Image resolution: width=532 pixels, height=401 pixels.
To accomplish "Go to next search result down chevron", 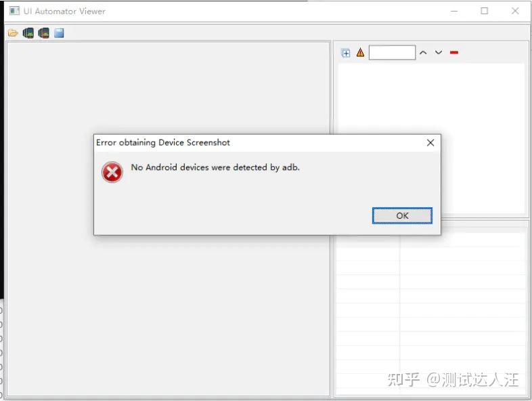I will (439, 53).
